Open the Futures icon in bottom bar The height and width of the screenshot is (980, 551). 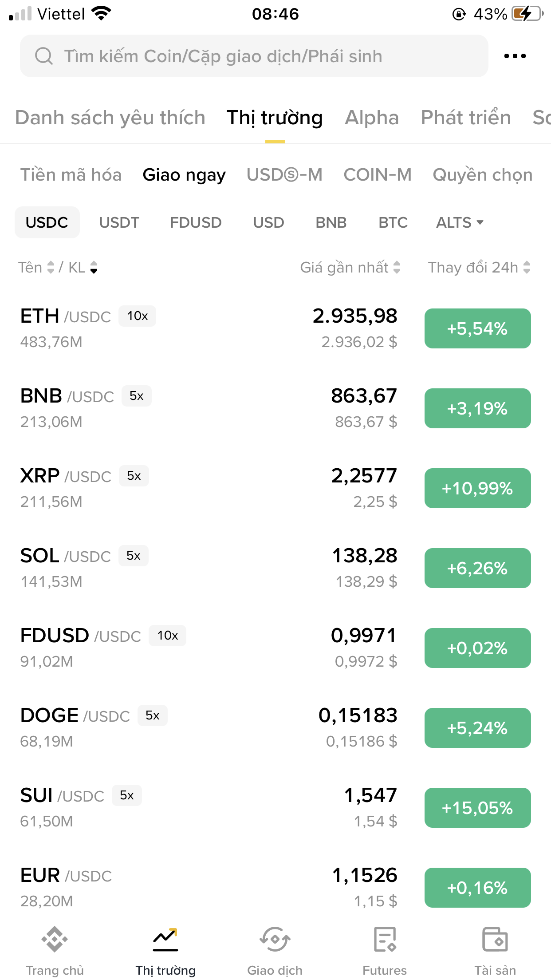(x=385, y=939)
